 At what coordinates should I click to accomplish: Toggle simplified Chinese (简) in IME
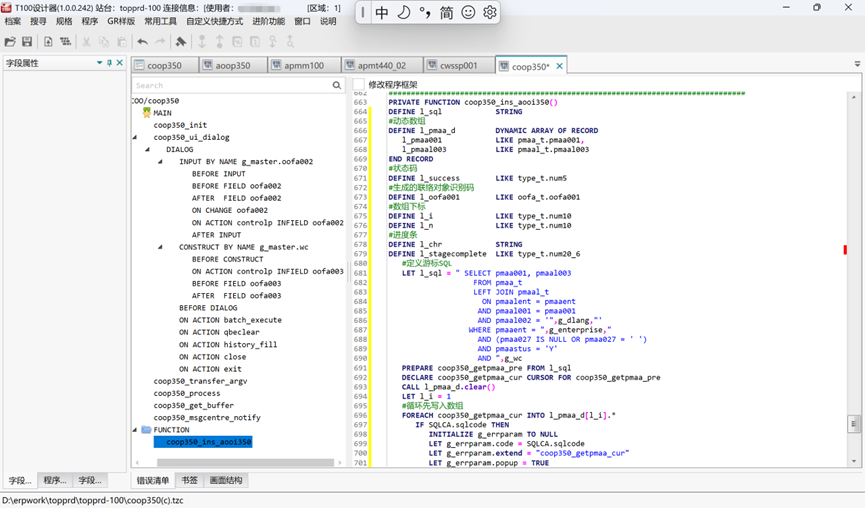(446, 13)
